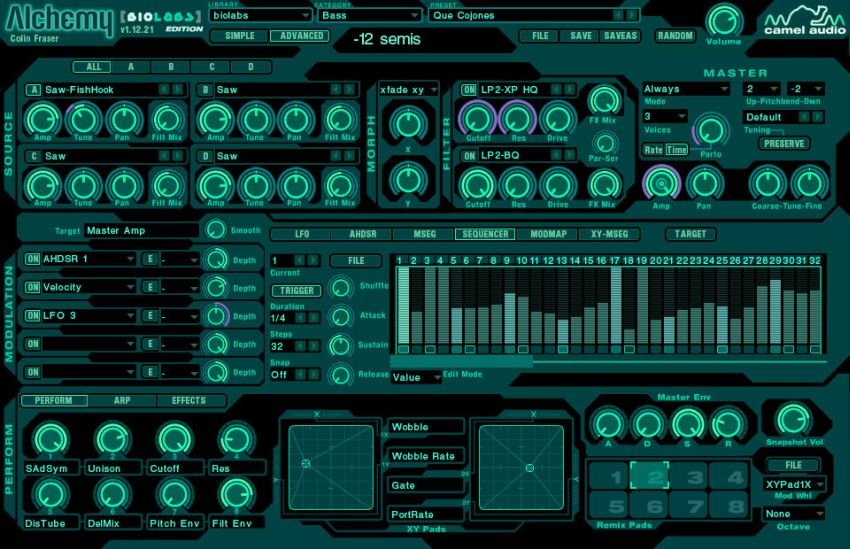Image resolution: width=850 pixels, height=549 pixels.
Task: Click the Camel Audio logo
Action: pyautogui.click(x=805, y=21)
